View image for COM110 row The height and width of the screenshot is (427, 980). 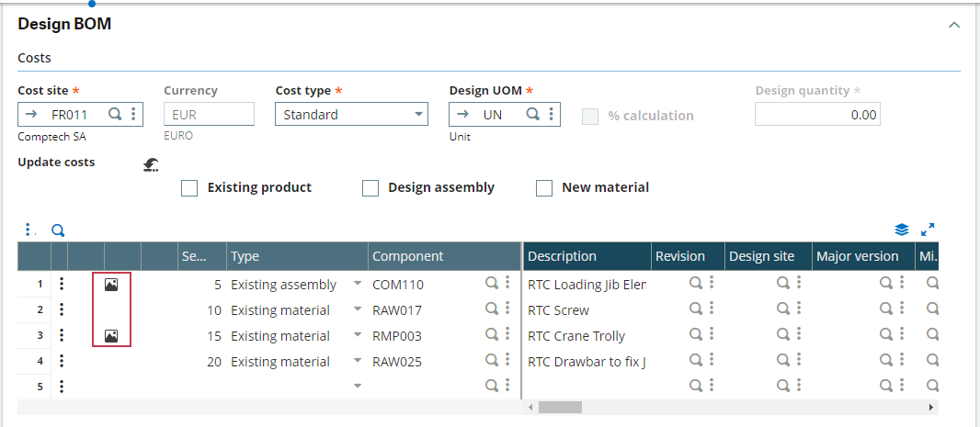[111, 285]
